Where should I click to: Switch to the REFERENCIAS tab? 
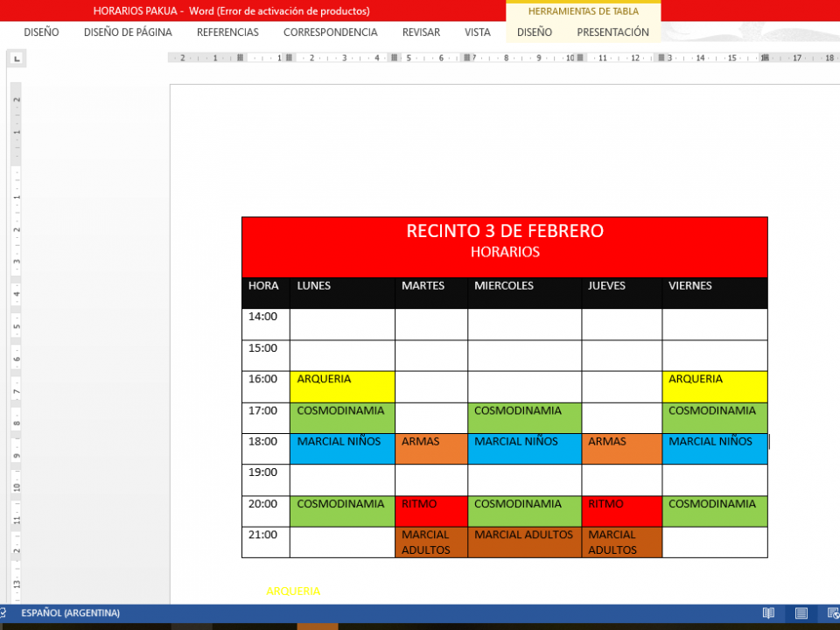tap(227, 32)
